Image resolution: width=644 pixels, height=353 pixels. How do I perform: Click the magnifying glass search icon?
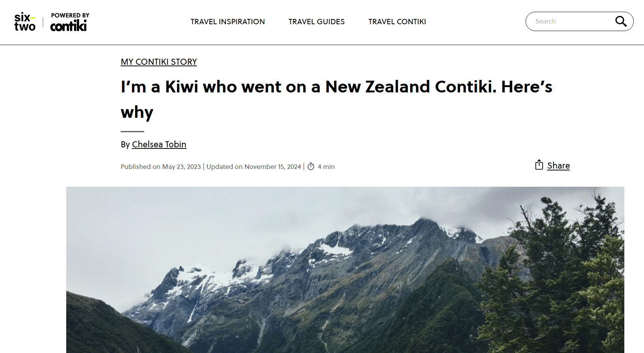[x=621, y=21]
